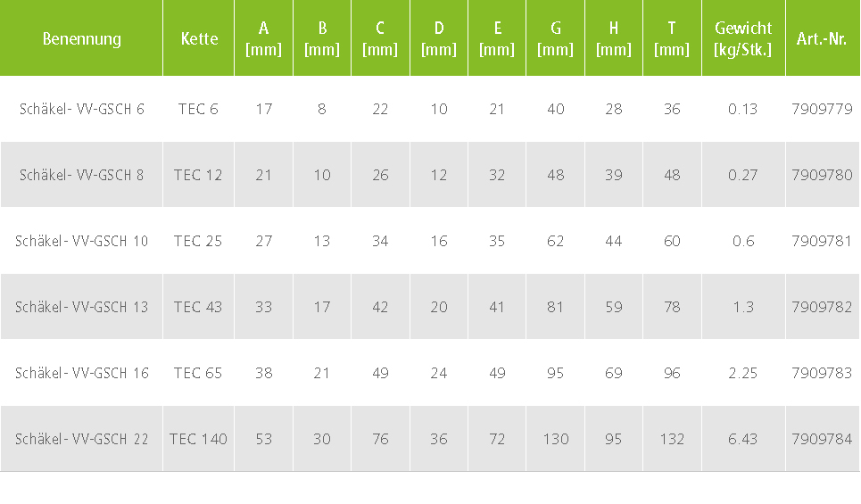Select the weight value 6.43
This screenshot has height=504, width=861.
click(743, 439)
